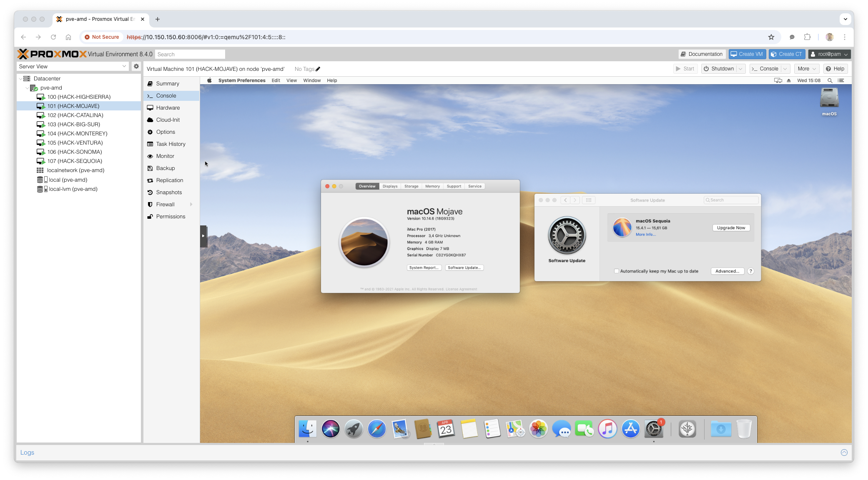Open the Launchpad rocket in the dock
868x480 pixels.
point(354,429)
